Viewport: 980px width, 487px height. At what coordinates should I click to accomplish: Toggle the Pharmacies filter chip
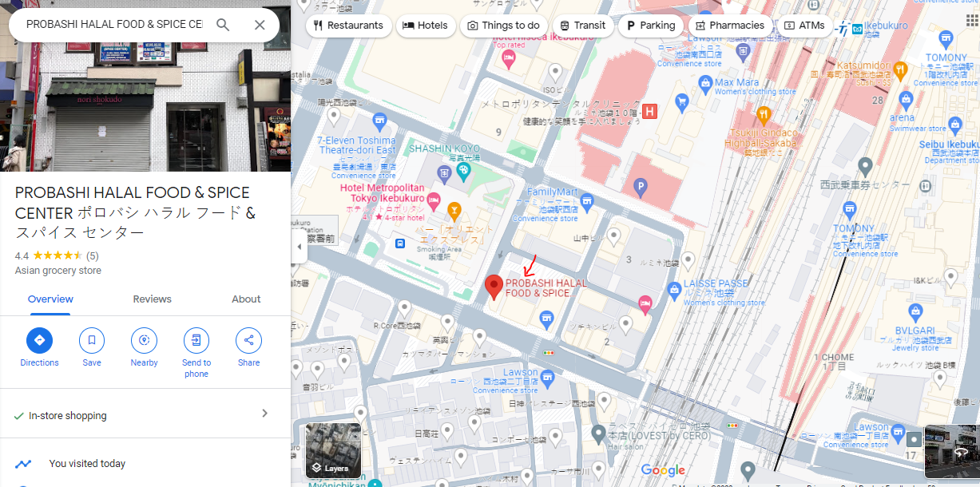coord(729,26)
